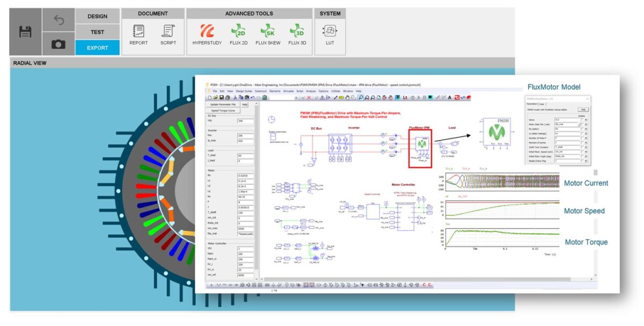The height and width of the screenshot is (326, 644).
Task: Open the Script document tool
Action: point(168,35)
